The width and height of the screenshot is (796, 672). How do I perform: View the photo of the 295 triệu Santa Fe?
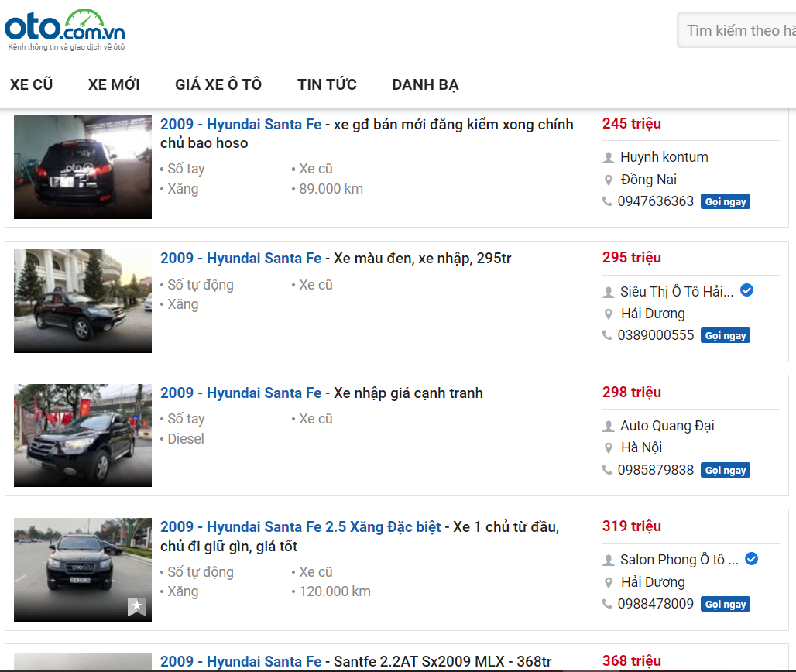[83, 301]
